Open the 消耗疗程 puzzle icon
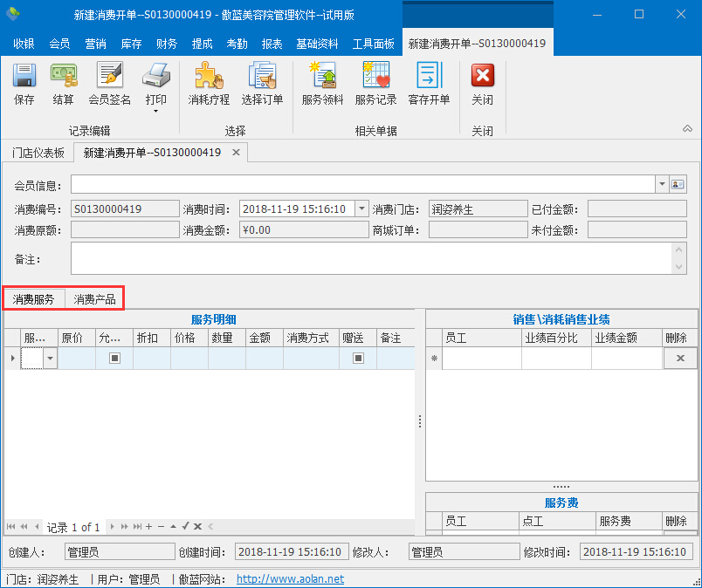 pos(209,75)
